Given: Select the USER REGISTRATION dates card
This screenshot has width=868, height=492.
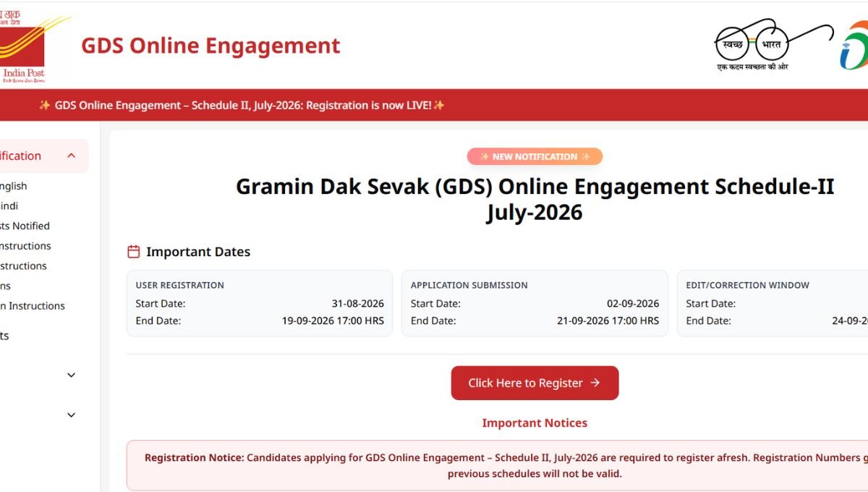Looking at the screenshot, I should pyautogui.click(x=260, y=303).
